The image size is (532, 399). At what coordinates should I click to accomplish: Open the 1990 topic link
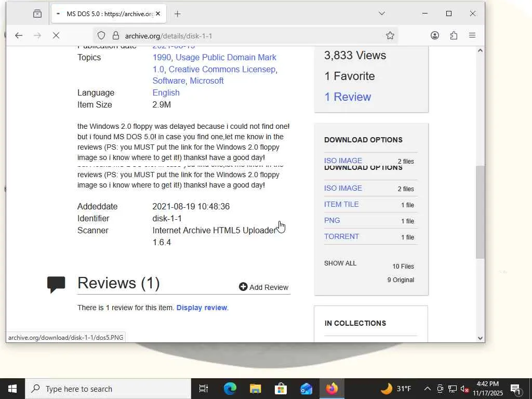click(162, 57)
